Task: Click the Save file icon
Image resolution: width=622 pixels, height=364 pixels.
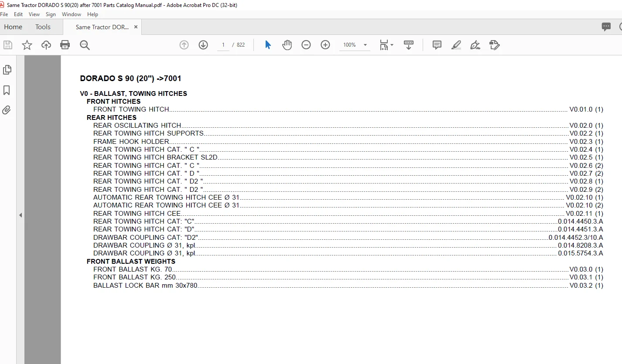Action: pyautogui.click(x=8, y=45)
